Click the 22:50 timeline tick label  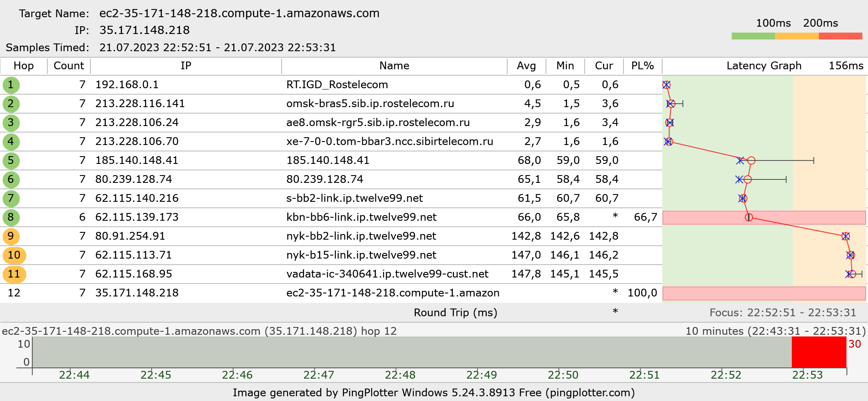pos(563,375)
